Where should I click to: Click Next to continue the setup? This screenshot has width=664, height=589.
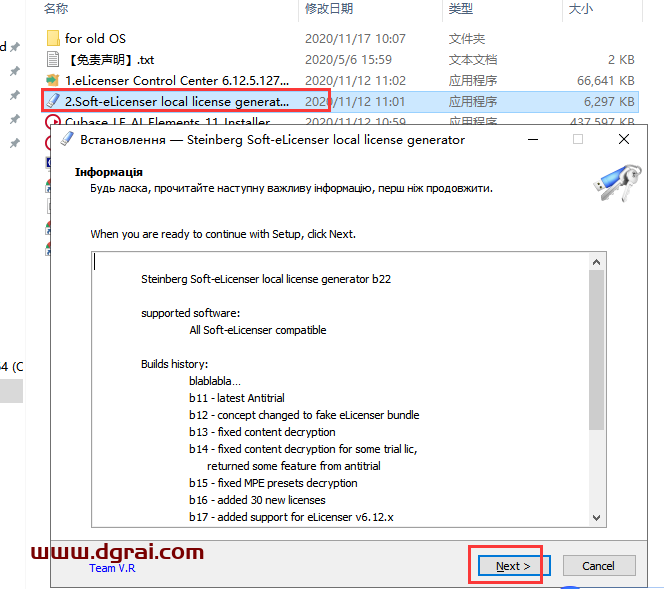pyautogui.click(x=514, y=566)
